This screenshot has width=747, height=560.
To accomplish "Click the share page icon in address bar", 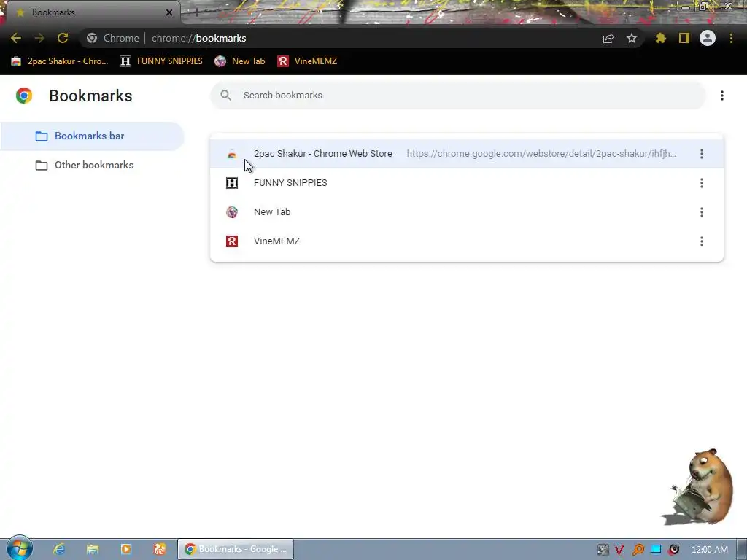I will [608, 39].
